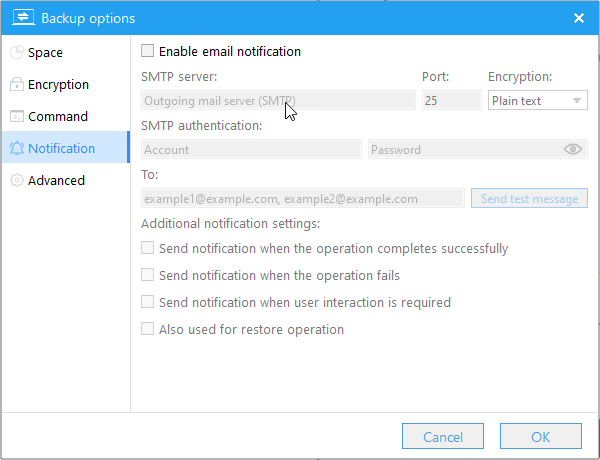Enable email notification checkbox
Viewport: 600px width, 460px height.
click(148, 52)
